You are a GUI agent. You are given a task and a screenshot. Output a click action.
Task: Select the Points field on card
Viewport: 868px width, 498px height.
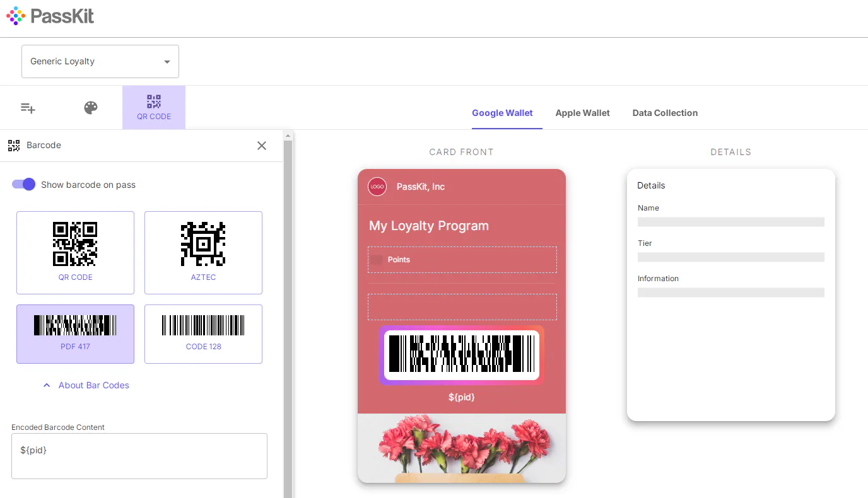pos(462,260)
